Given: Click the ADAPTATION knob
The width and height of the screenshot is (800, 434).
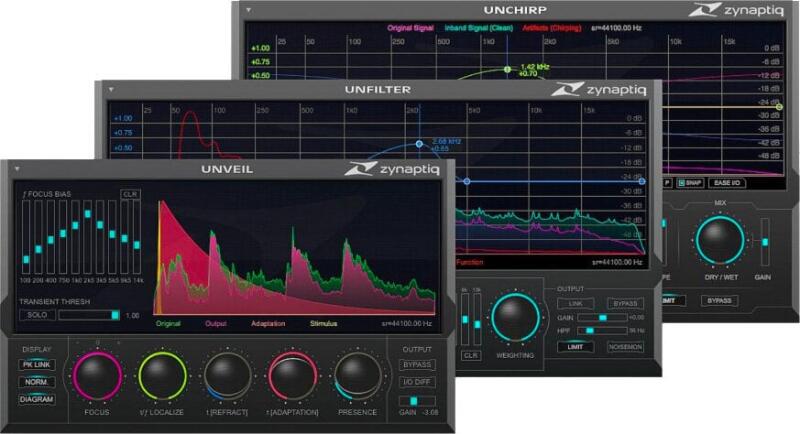Looking at the screenshot, I should pyautogui.click(x=292, y=377).
